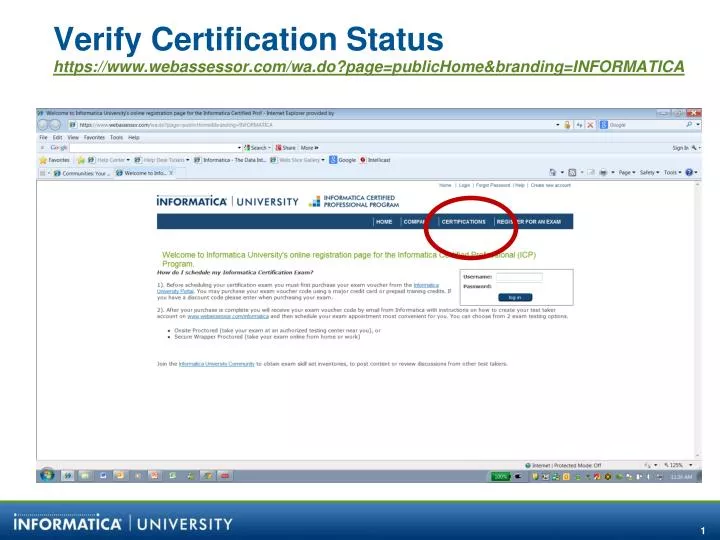Click REGISTER FOR AN EXAM nav item
This screenshot has width=720, height=540.
[x=529, y=222]
